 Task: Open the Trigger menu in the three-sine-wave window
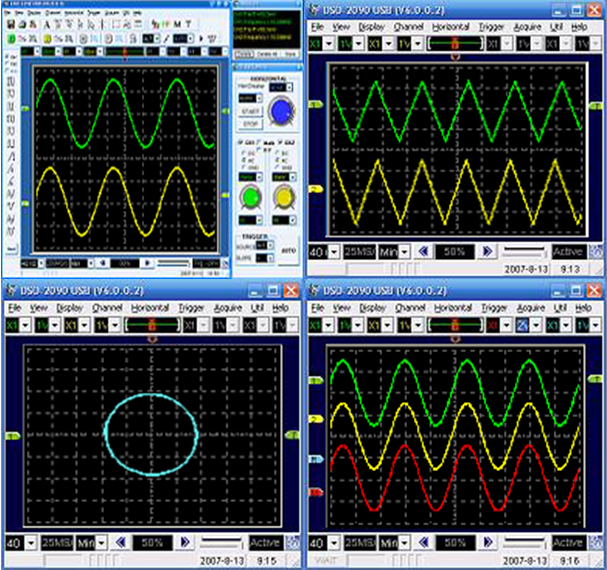(x=494, y=308)
